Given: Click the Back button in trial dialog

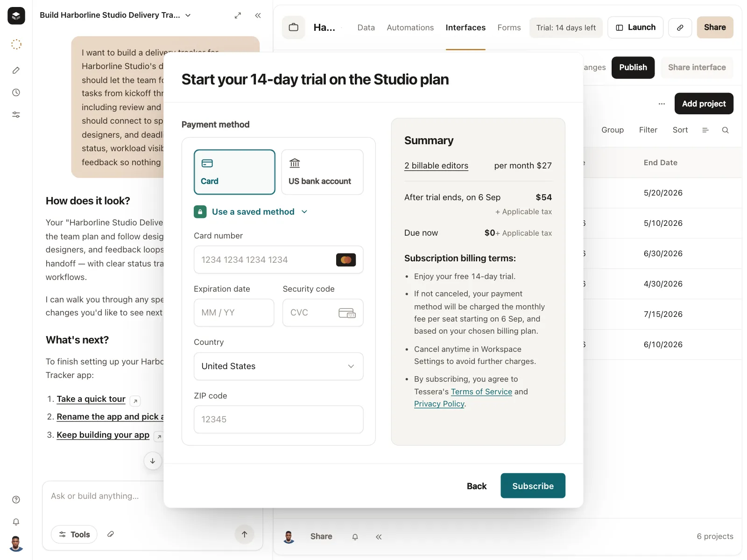Looking at the screenshot, I should point(477,486).
